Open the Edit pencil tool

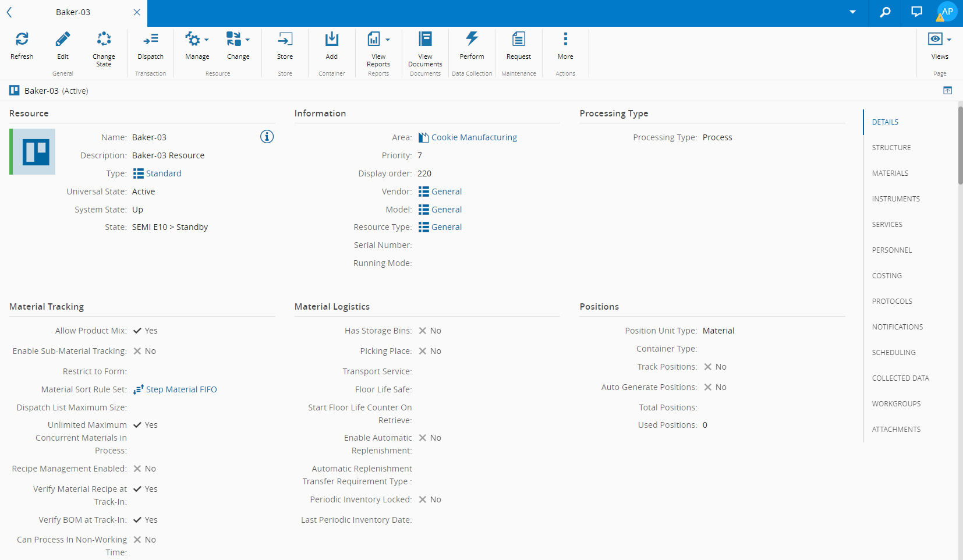(62, 40)
